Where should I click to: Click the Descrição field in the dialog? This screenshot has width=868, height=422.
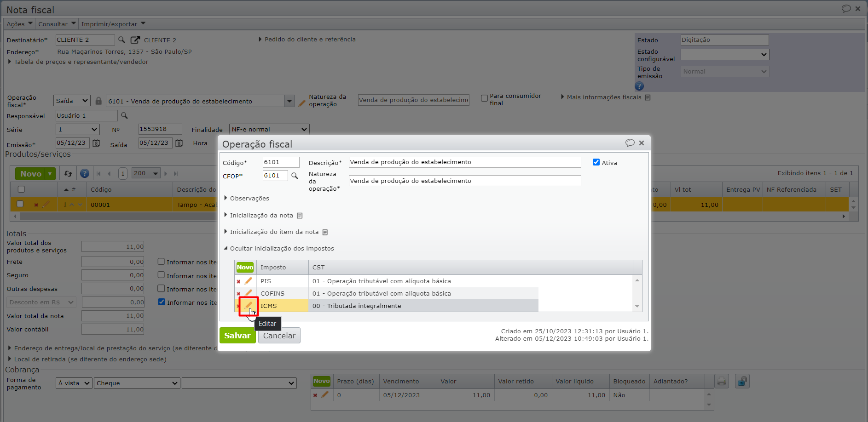465,162
